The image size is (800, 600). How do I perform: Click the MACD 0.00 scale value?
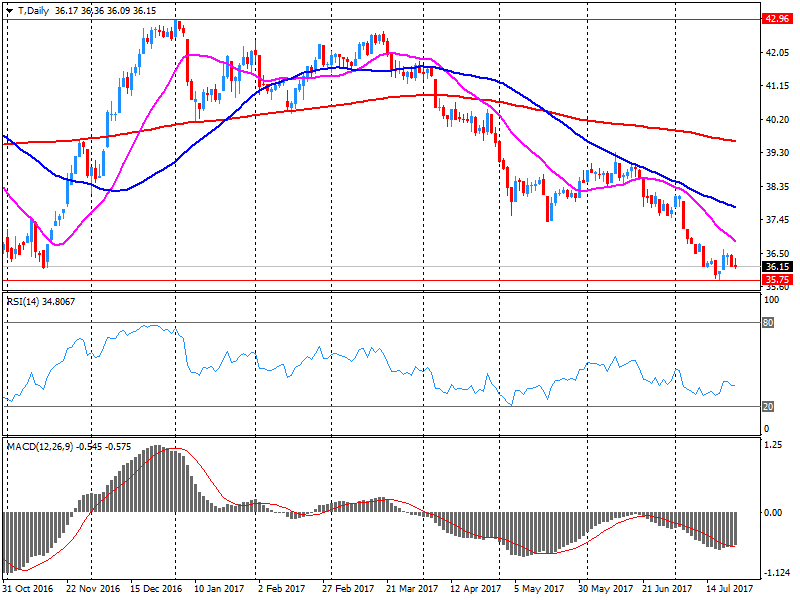point(773,513)
